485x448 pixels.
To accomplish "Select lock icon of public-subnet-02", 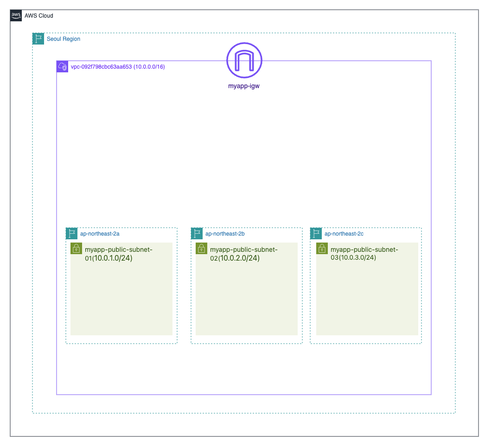I will (201, 249).
